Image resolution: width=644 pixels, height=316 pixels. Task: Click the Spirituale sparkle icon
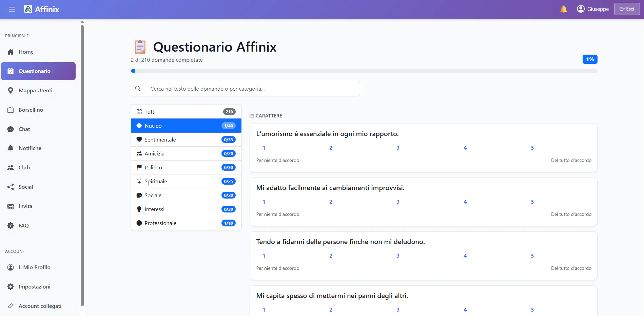tap(139, 181)
